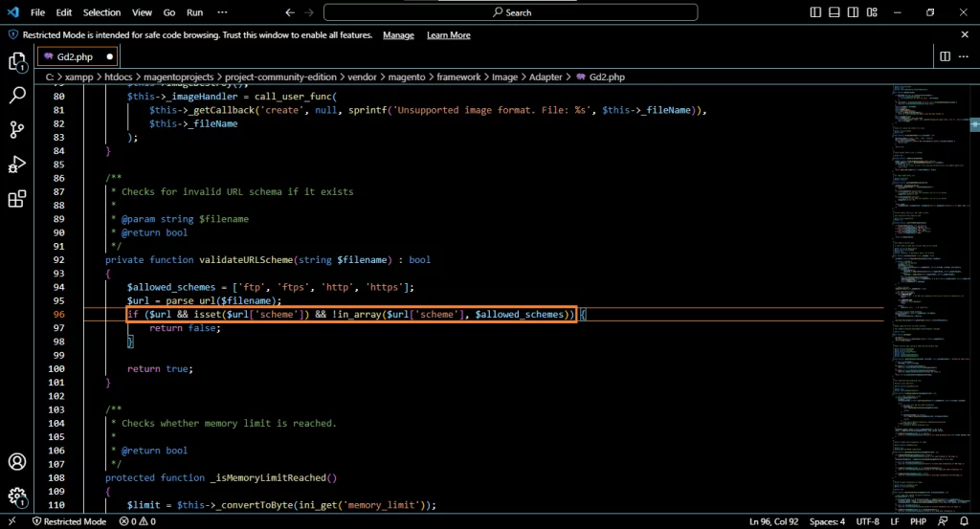Change indentation via Spaces: 4
This screenshot has width=980, height=529.
(827, 521)
